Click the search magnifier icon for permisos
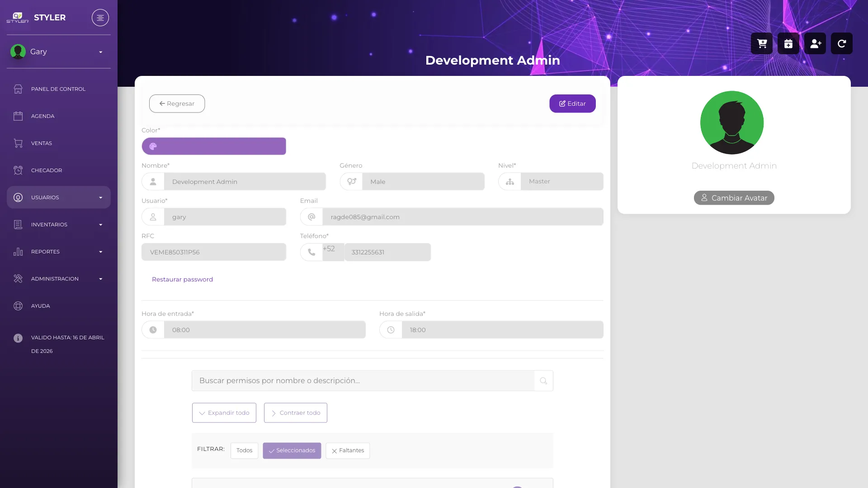 (x=543, y=381)
